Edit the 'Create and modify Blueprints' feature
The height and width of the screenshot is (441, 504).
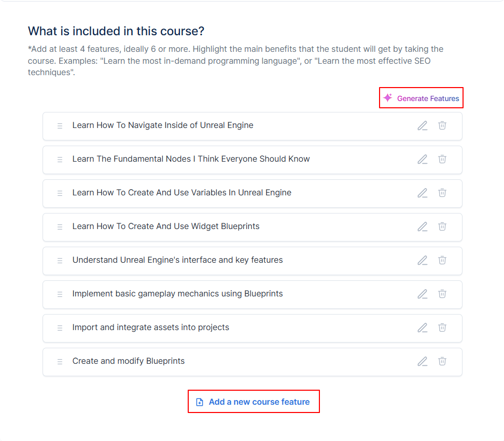point(423,362)
